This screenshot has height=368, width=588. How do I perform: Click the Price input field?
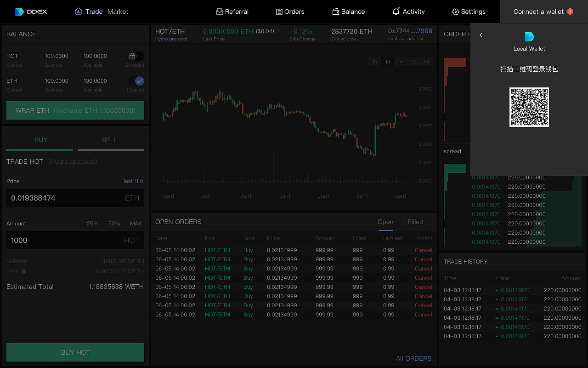(x=75, y=198)
